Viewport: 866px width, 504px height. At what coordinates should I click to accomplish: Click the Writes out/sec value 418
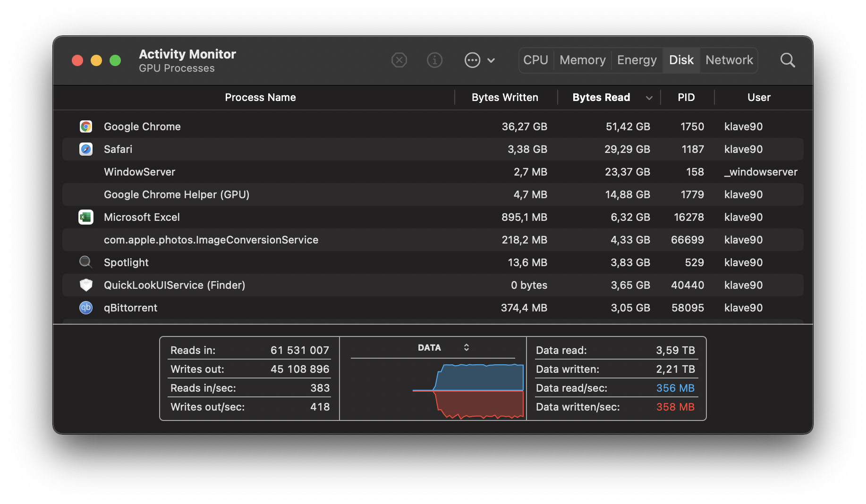(x=320, y=407)
